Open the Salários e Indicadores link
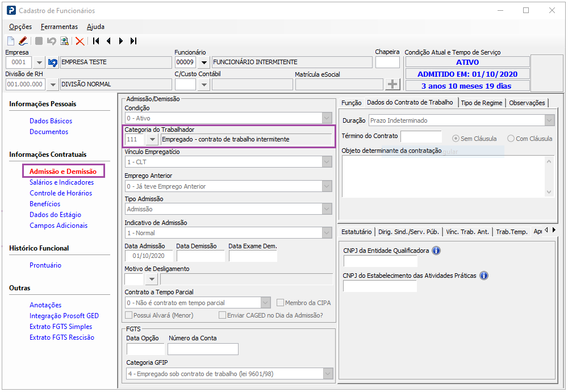The width and height of the screenshot is (568, 392). pos(61,182)
